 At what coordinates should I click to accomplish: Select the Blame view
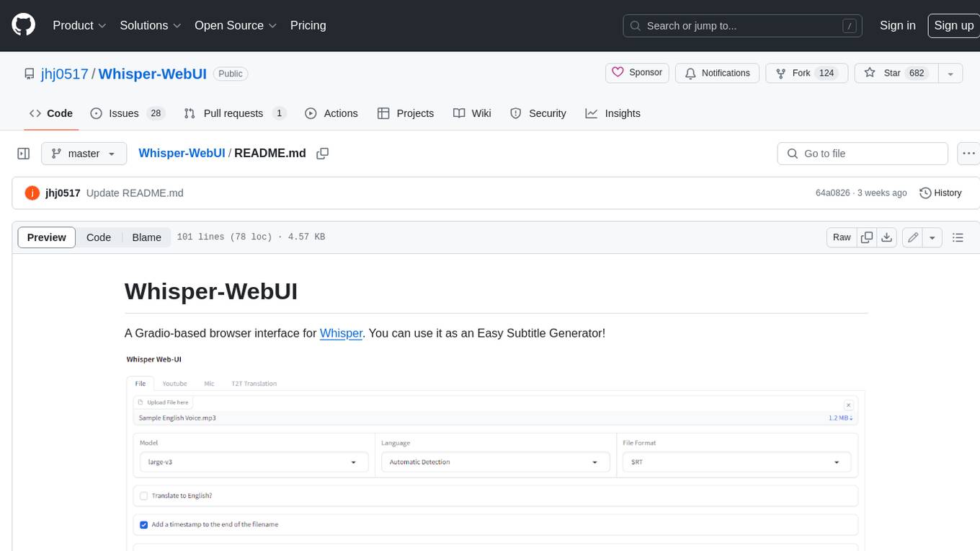point(147,237)
